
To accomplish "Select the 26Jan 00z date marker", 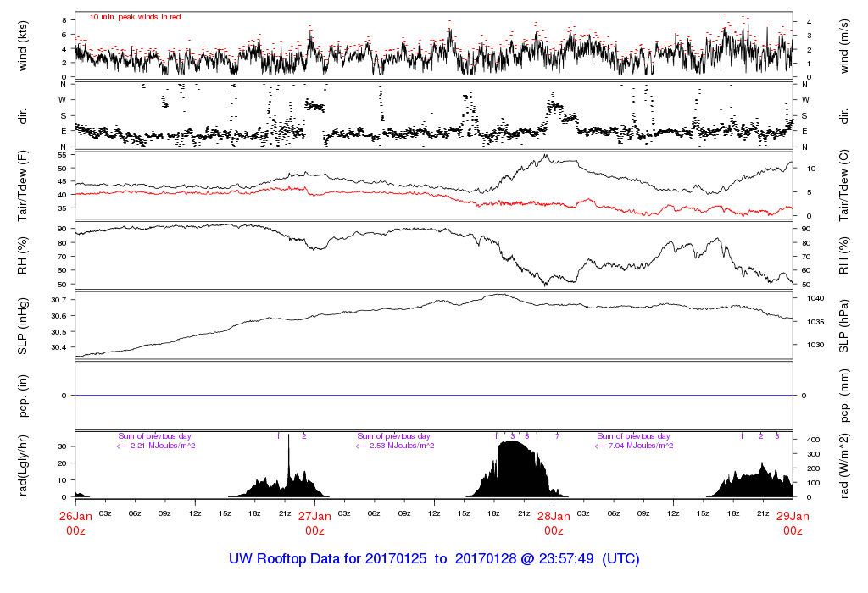I will 75,522.
